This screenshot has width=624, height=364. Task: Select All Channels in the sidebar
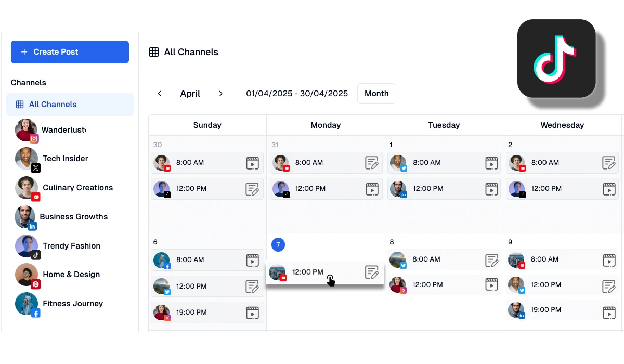tap(70, 105)
